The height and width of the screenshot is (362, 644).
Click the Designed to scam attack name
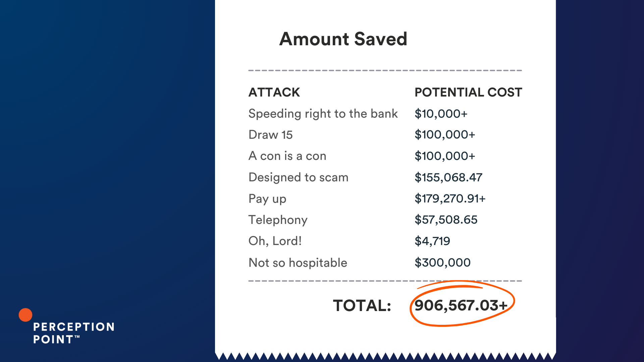coord(298,177)
